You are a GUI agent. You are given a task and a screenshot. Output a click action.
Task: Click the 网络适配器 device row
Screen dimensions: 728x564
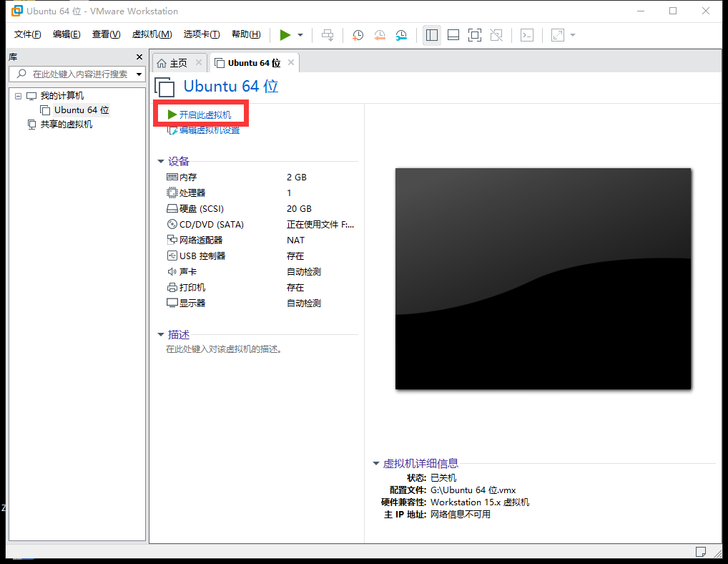tap(262, 240)
